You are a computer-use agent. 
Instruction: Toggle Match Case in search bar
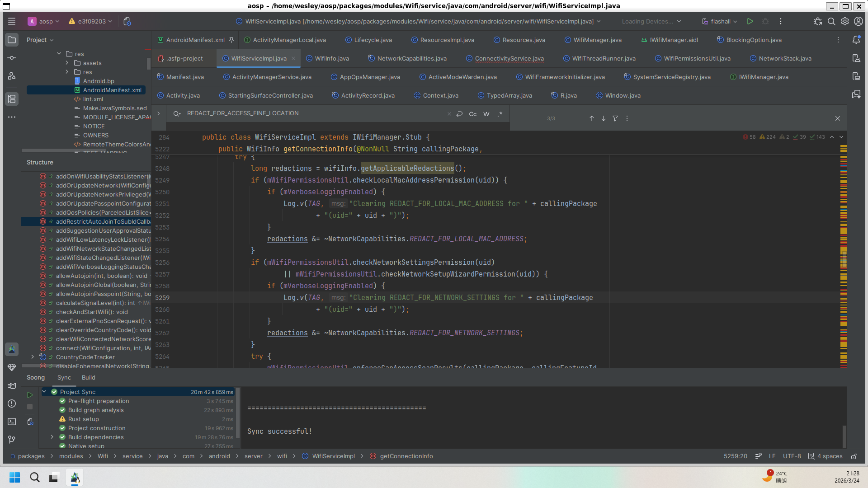[x=472, y=114]
